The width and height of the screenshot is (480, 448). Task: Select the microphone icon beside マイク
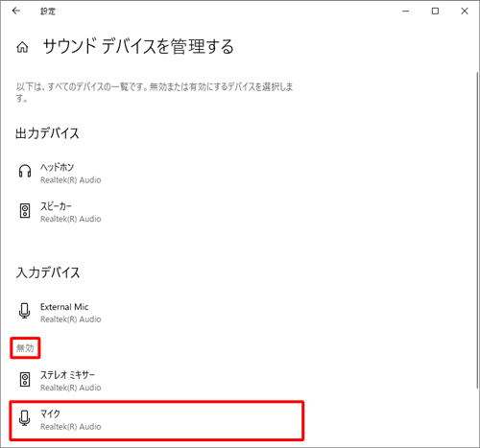[x=25, y=418]
